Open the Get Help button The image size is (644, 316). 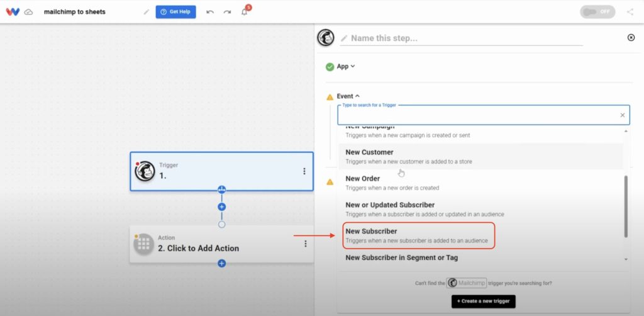(x=176, y=12)
